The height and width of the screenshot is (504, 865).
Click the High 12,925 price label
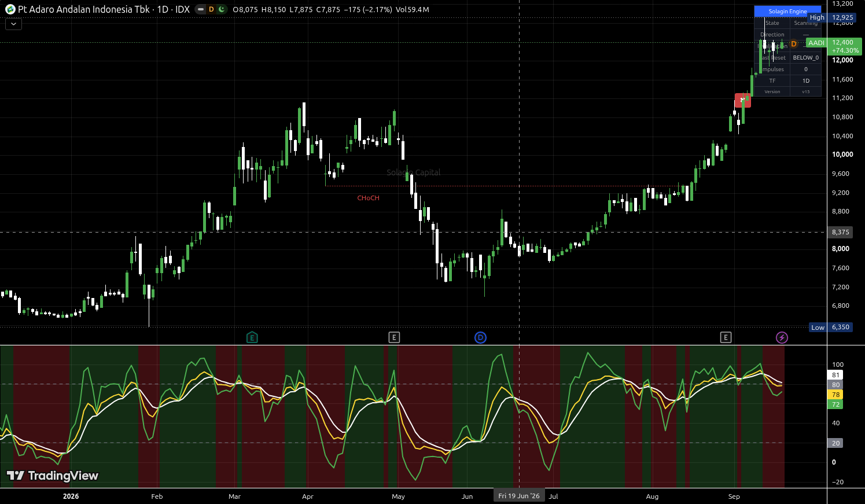pos(832,17)
